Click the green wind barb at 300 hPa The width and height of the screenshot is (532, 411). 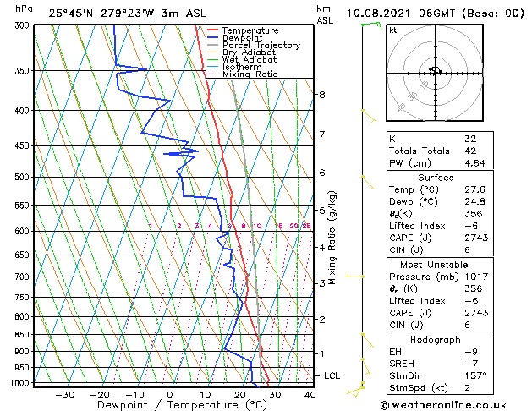click(x=371, y=25)
